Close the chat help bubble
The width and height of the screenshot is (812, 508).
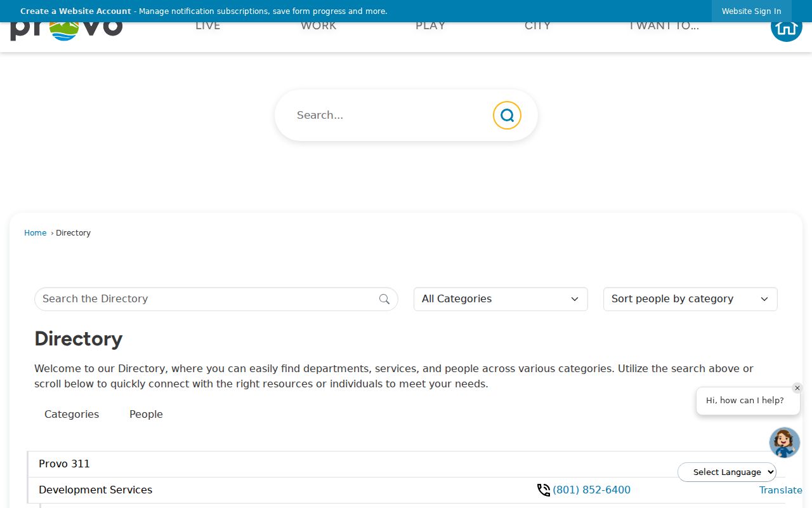[797, 388]
